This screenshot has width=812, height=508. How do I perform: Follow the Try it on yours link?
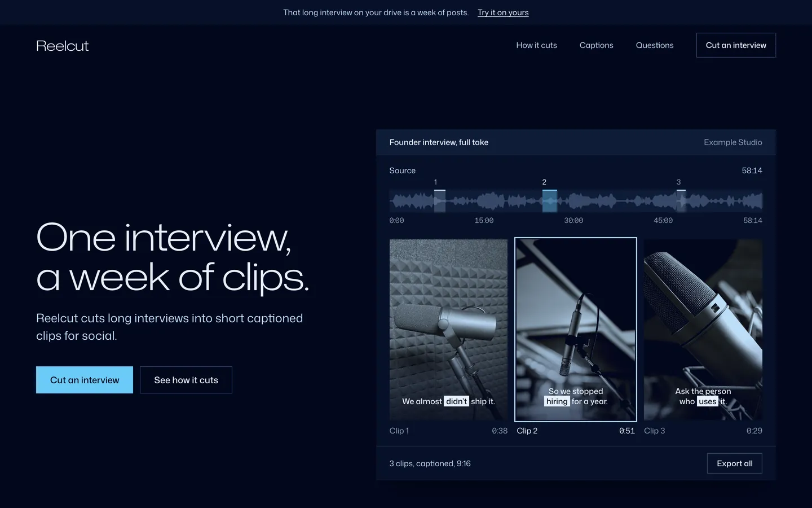click(x=503, y=12)
